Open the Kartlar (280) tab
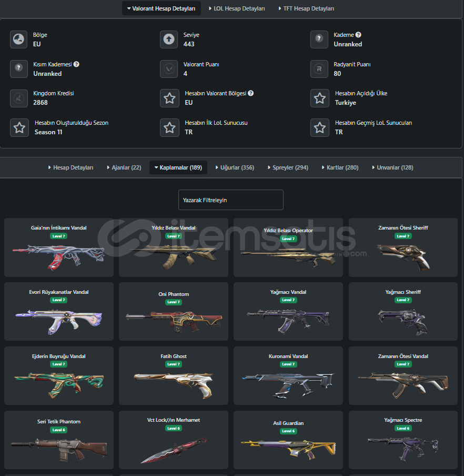Image resolution: width=464 pixels, height=476 pixels. click(x=340, y=167)
